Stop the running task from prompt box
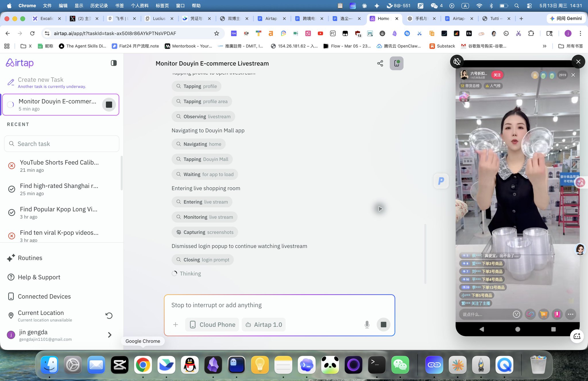 point(383,325)
